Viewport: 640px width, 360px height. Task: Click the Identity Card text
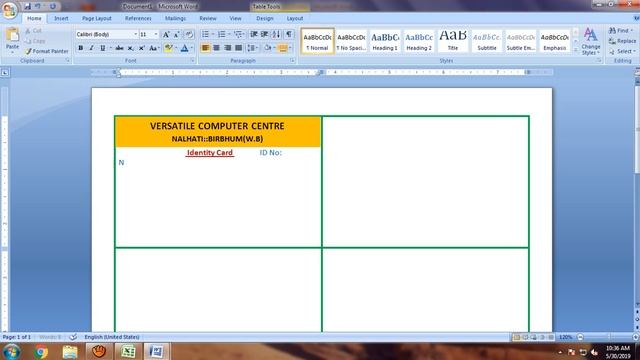tap(210, 153)
